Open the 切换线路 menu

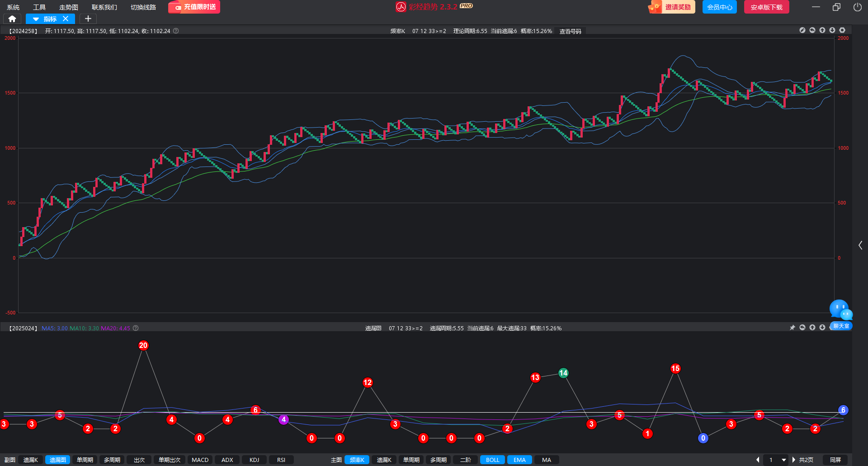click(143, 7)
